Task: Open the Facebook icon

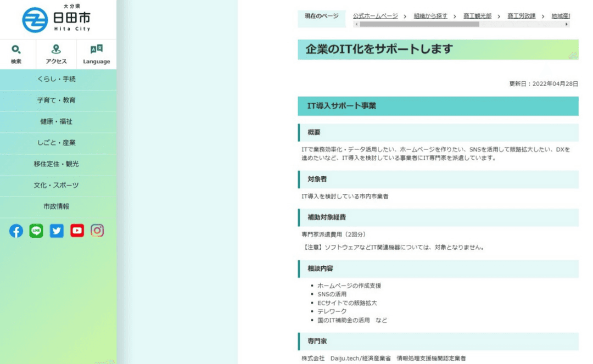Action: click(x=16, y=231)
